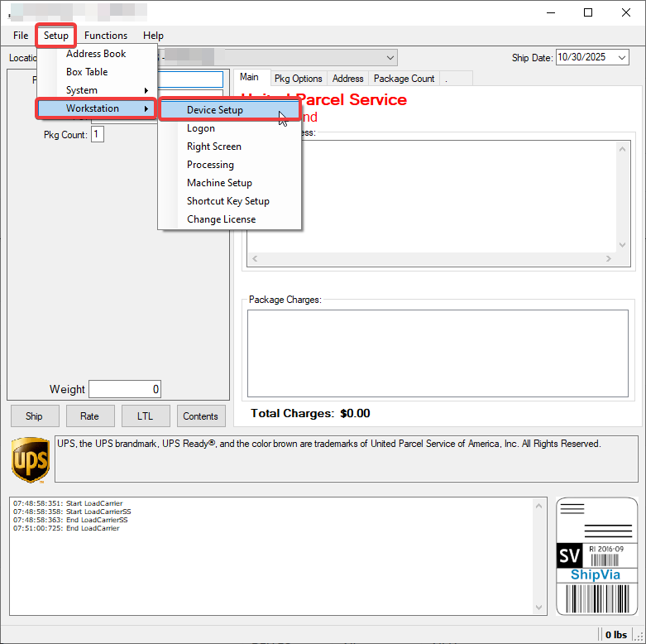Switch to the Pkg Options tab
The image size is (646, 644).
299,79
